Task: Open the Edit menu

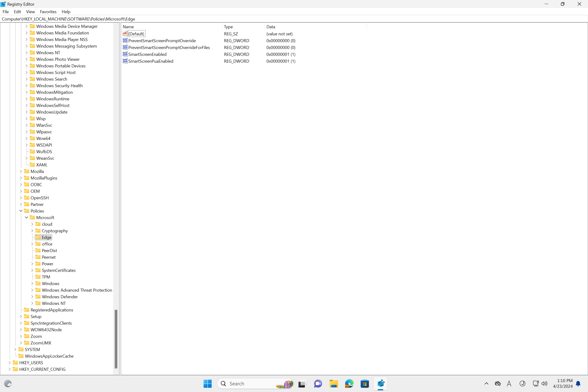Action: tap(17, 12)
